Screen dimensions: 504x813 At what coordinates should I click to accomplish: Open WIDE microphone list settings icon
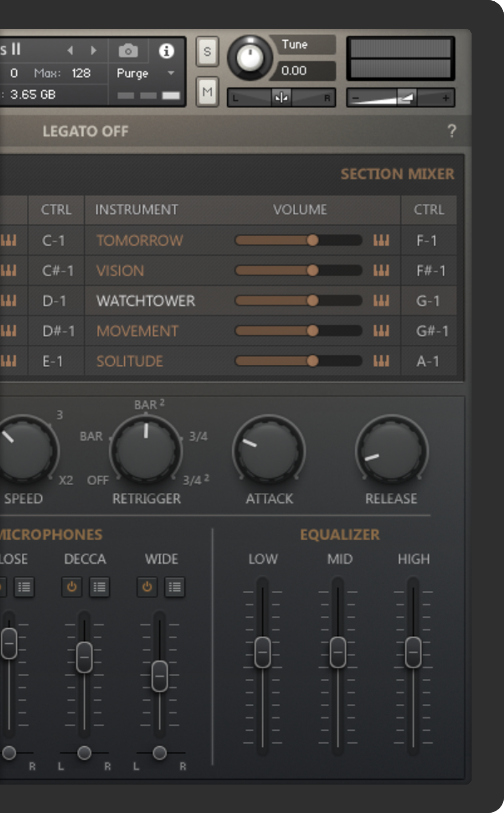coord(175,587)
